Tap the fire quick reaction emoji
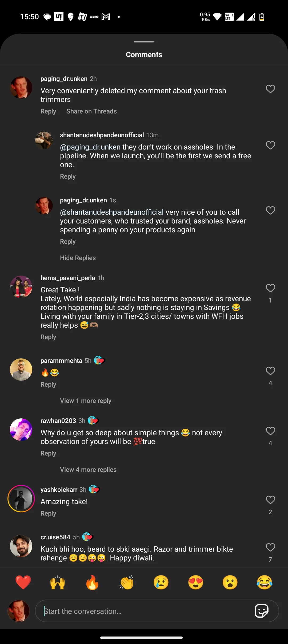The height and width of the screenshot is (644, 288). pyautogui.click(x=92, y=582)
